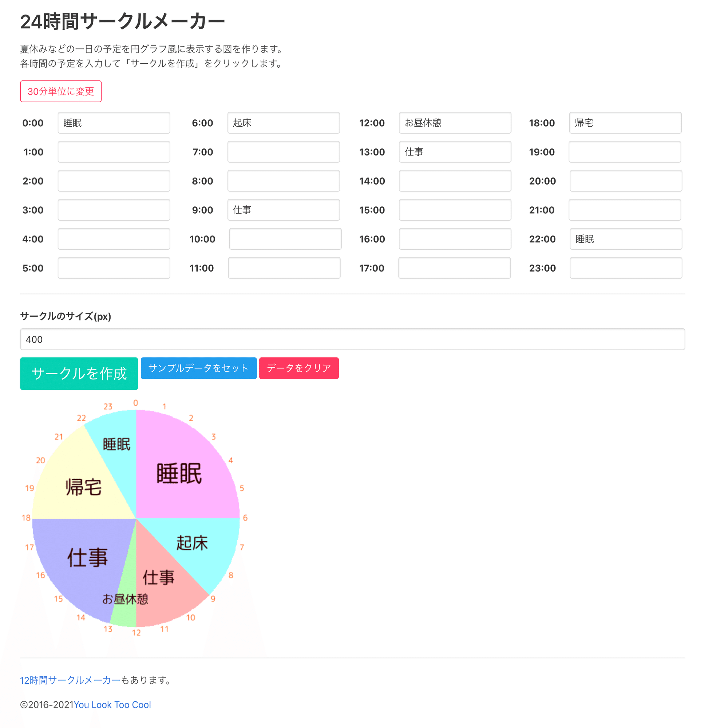
Task: Click the サークルのサイズ field showing 400
Action: click(x=352, y=339)
